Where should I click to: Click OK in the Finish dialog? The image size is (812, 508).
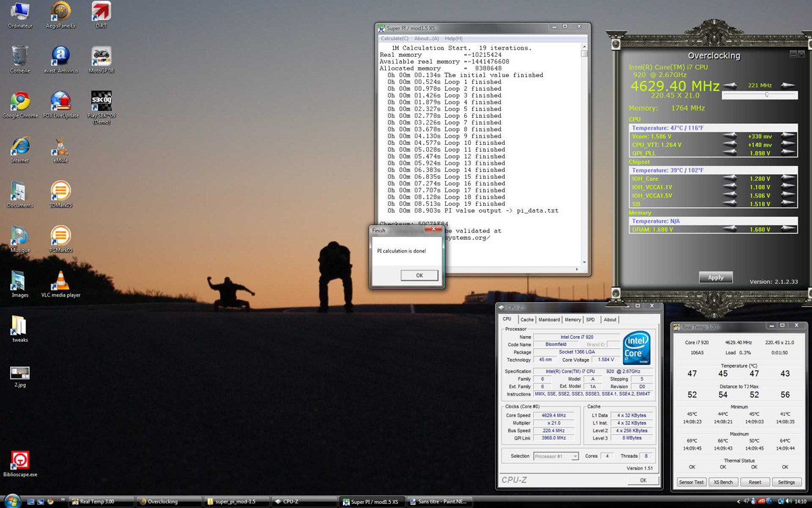click(x=420, y=275)
